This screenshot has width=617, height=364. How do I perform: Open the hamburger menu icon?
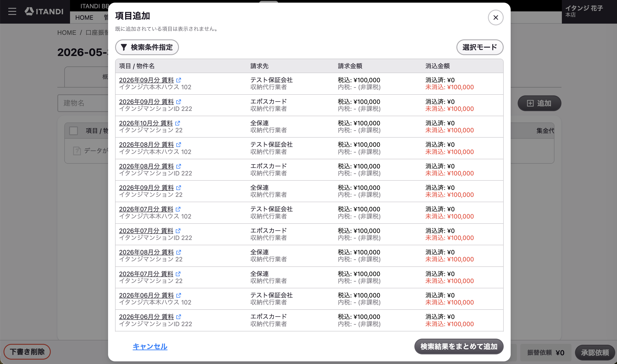(x=12, y=12)
